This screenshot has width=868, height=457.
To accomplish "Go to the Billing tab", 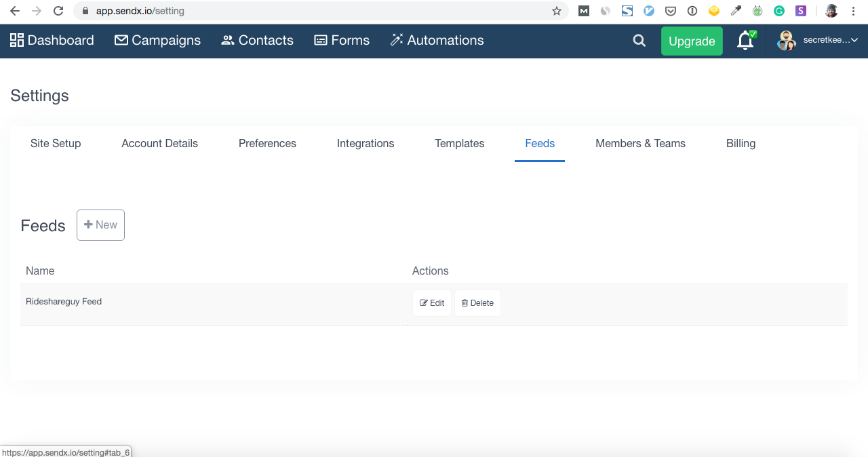I will [741, 144].
